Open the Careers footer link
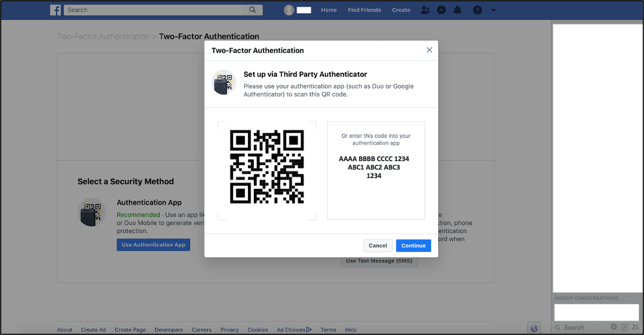This screenshot has height=335, width=644. click(202, 330)
